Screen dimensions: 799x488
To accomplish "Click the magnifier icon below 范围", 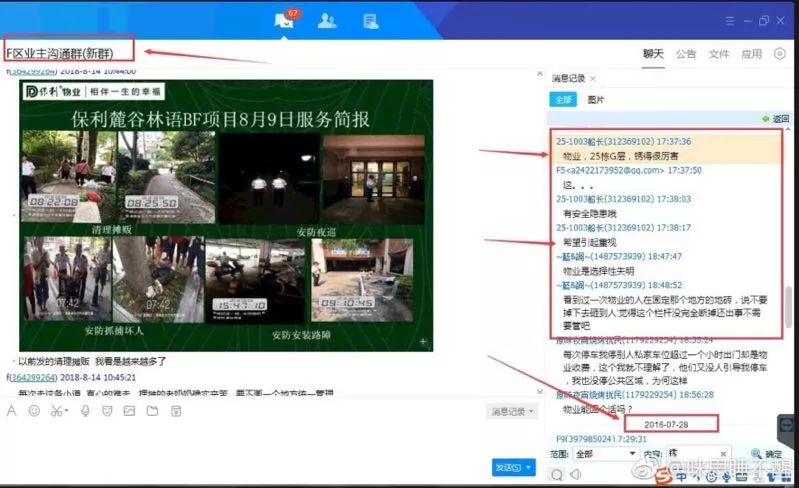I will [x=557, y=475].
